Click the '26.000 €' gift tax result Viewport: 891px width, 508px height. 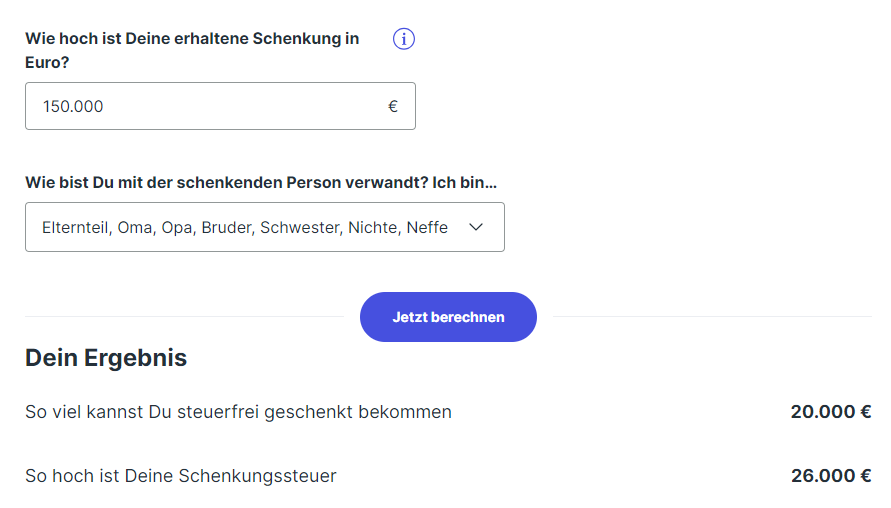tap(830, 475)
